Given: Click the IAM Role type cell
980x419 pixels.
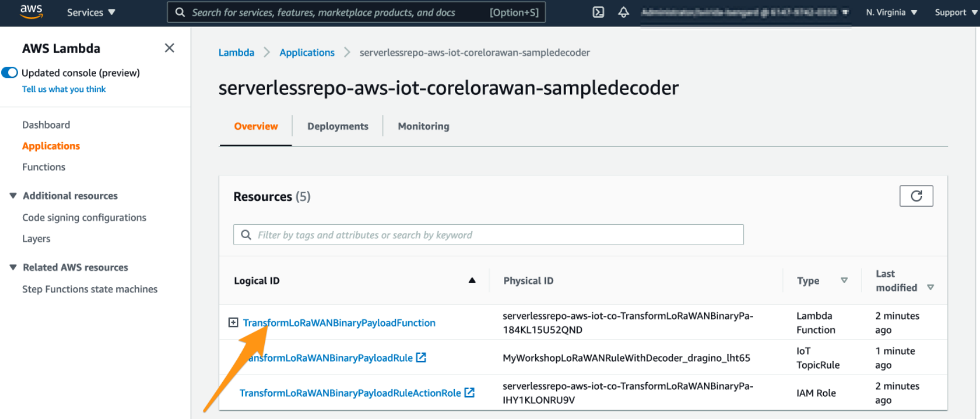Looking at the screenshot, I should (816, 393).
